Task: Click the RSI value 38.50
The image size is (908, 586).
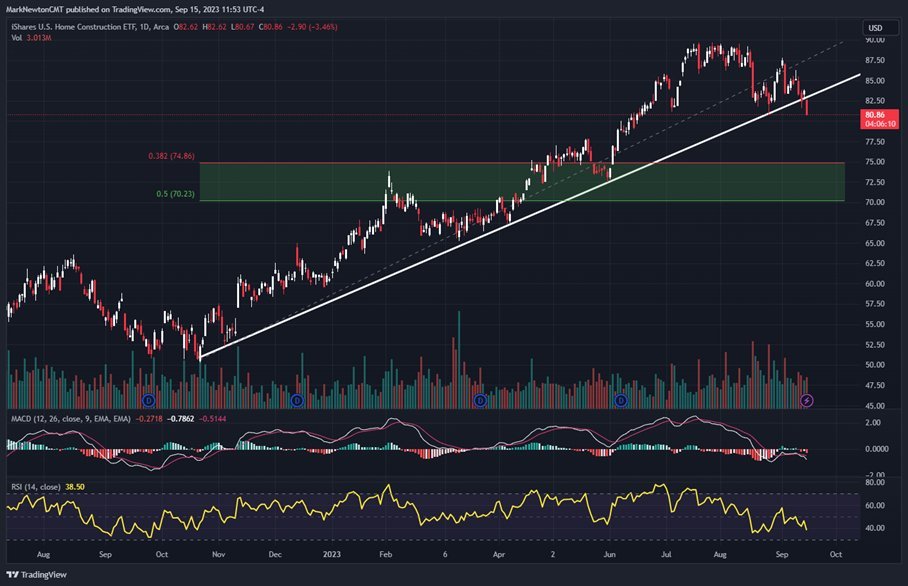Action: pyautogui.click(x=75, y=487)
